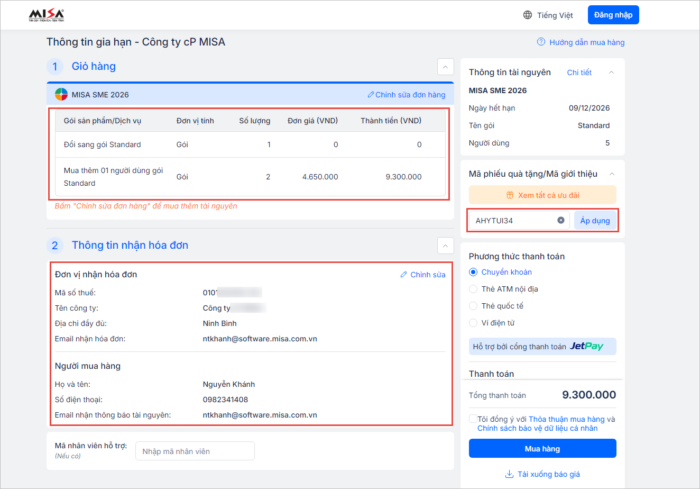The width and height of the screenshot is (700, 489).
Task: Click the download icon for the quotation
Action: click(508, 474)
